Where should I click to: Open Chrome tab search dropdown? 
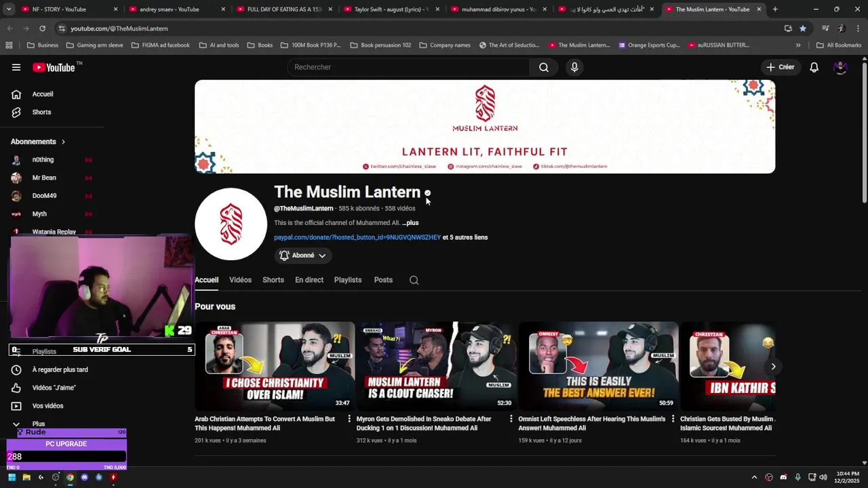(9, 9)
